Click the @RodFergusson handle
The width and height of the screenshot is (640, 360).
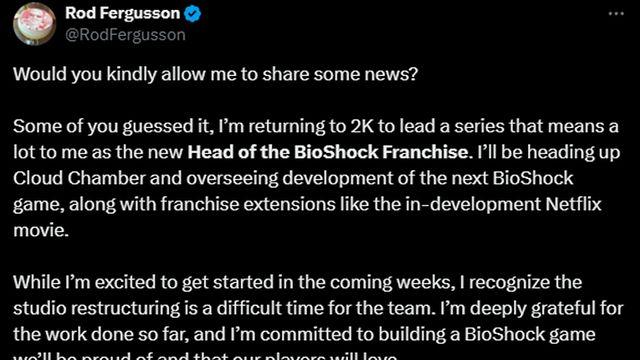(125, 35)
